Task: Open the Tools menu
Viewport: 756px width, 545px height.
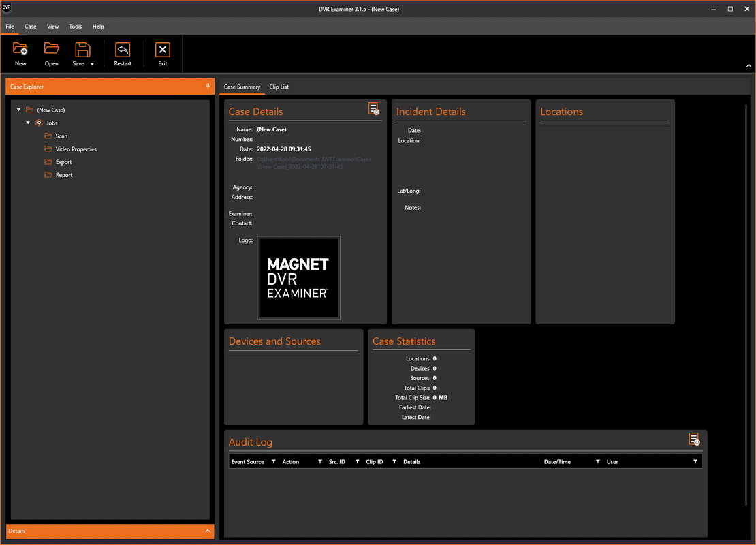Action: (x=75, y=27)
